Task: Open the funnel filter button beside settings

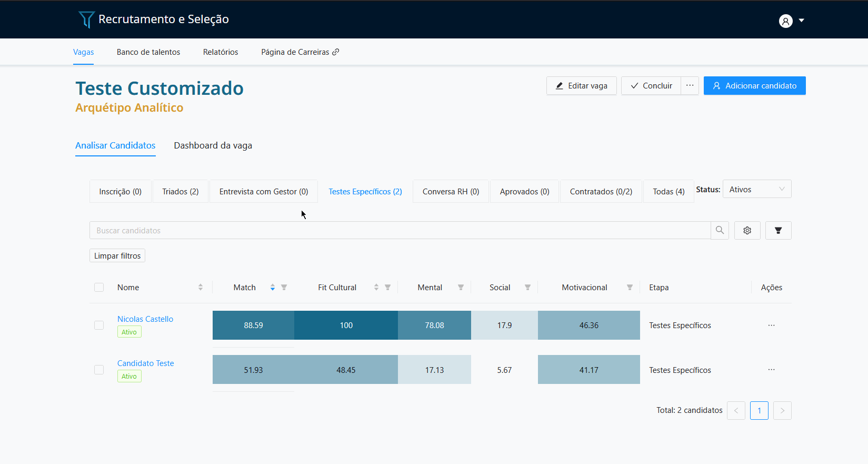Action: click(778, 230)
